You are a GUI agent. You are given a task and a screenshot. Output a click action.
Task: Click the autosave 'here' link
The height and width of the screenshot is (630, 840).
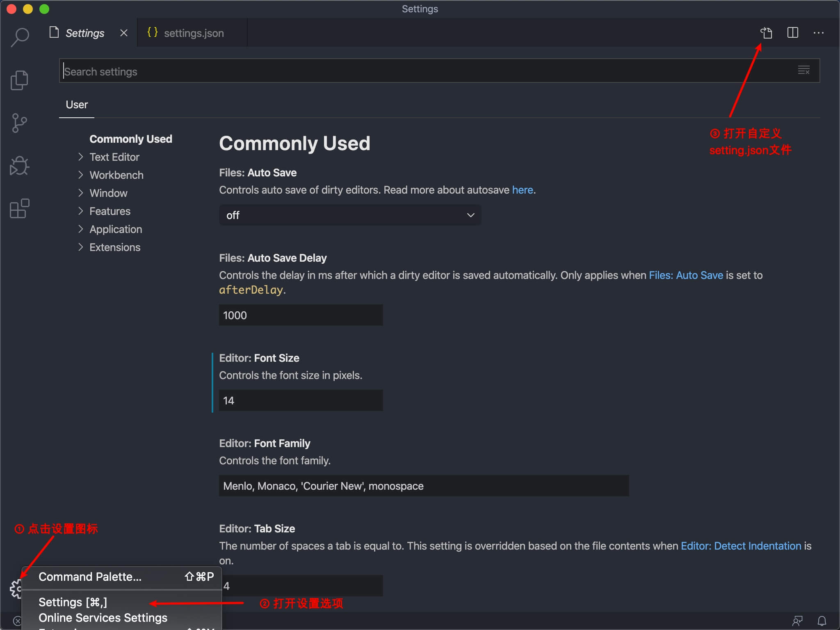point(522,190)
